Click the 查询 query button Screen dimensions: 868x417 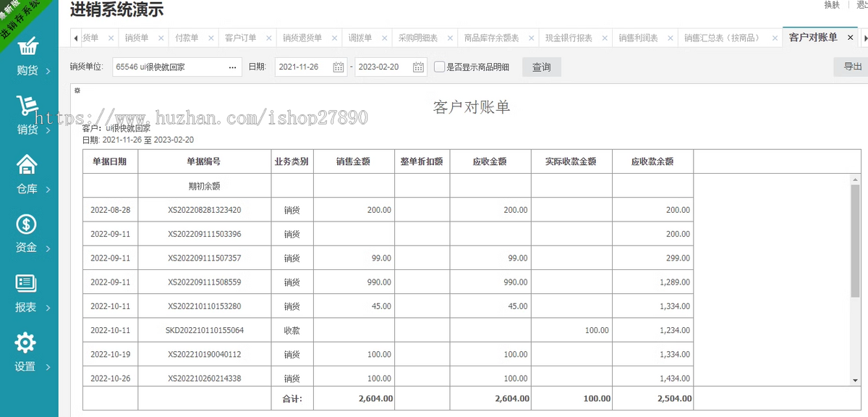542,67
